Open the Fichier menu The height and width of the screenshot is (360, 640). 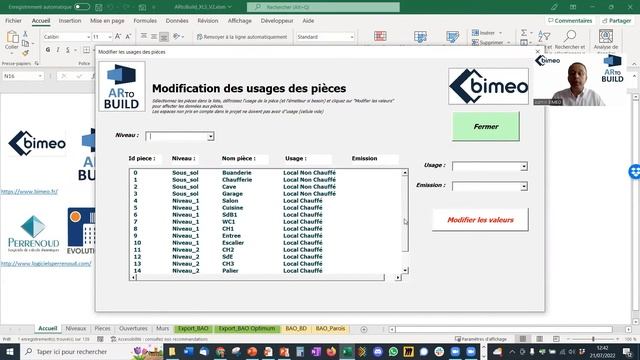click(x=13, y=20)
